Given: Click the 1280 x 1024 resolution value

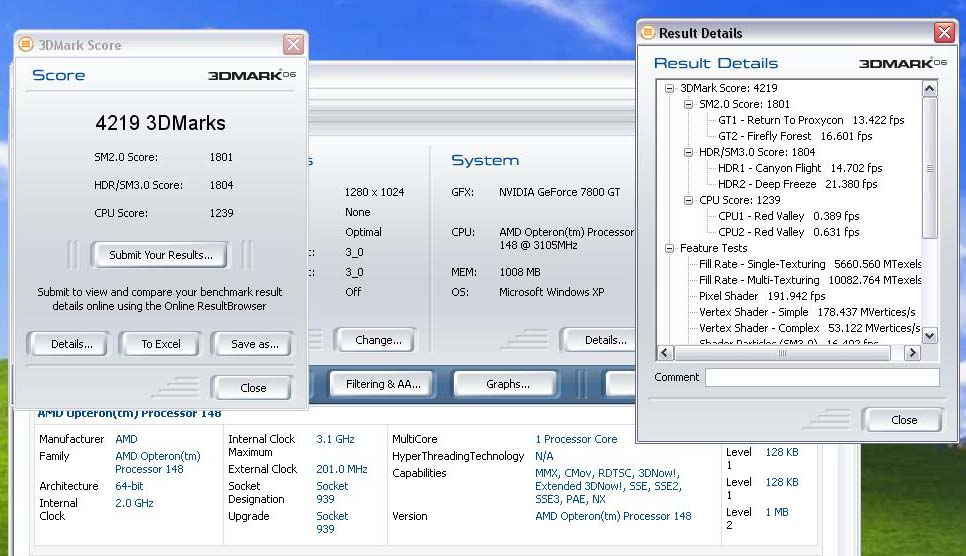Looking at the screenshot, I should pos(374,192).
